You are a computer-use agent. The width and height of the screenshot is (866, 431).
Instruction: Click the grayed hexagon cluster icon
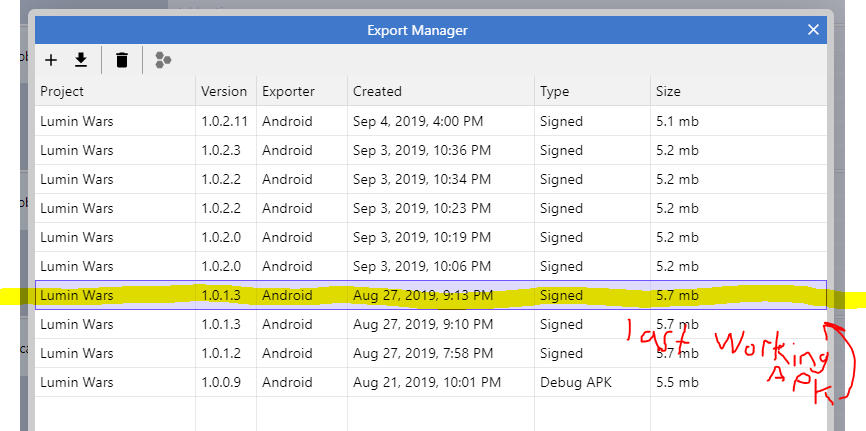coord(163,60)
